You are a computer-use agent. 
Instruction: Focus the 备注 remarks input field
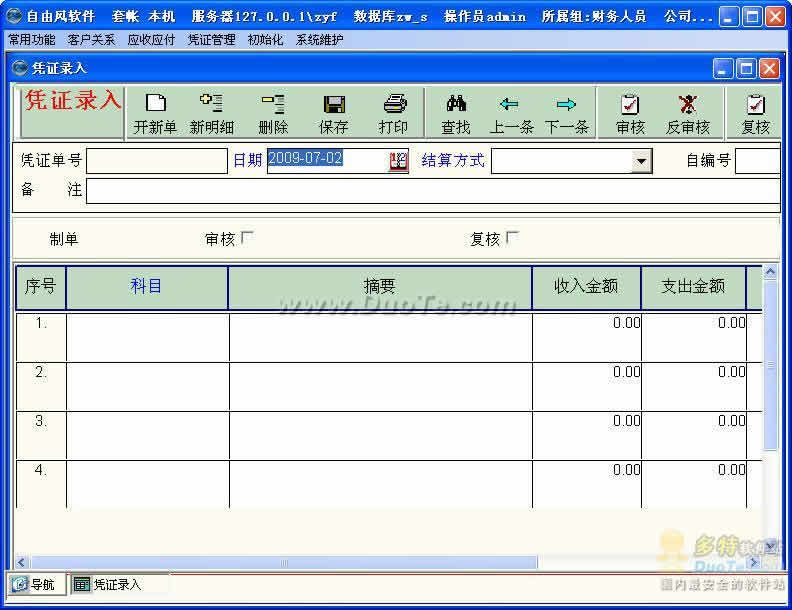click(x=433, y=191)
